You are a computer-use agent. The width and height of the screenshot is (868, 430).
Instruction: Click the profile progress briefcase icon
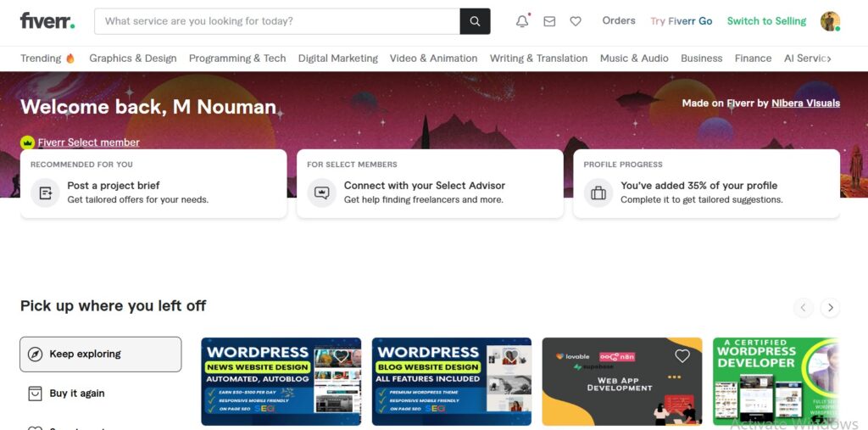(598, 193)
